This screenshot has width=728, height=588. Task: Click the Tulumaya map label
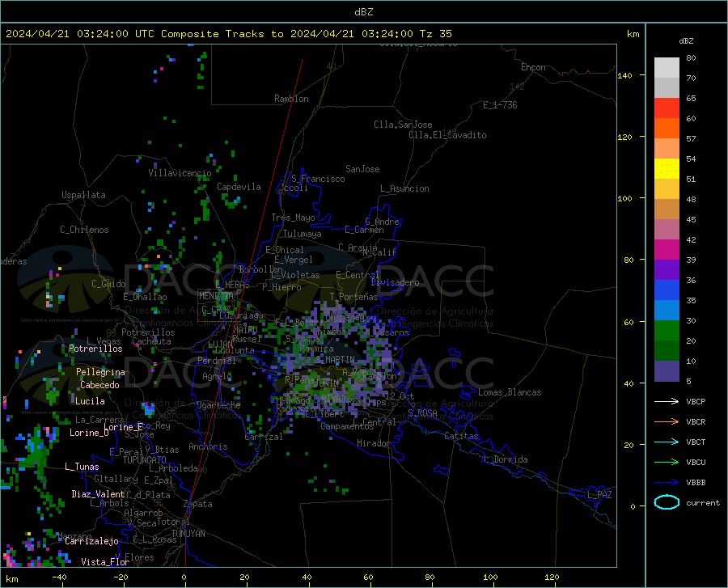tap(303, 234)
